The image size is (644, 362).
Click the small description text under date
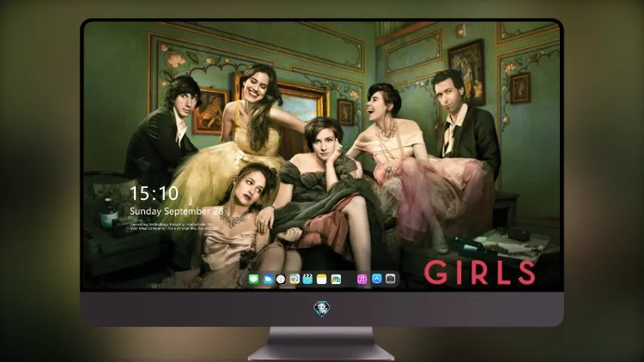[x=173, y=226]
